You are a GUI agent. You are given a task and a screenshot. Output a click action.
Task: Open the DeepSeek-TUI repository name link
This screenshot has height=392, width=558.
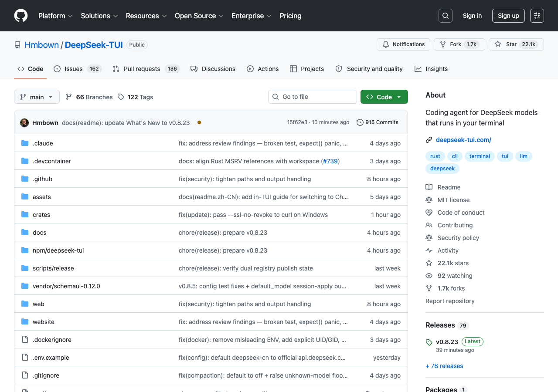pos(94,45)
